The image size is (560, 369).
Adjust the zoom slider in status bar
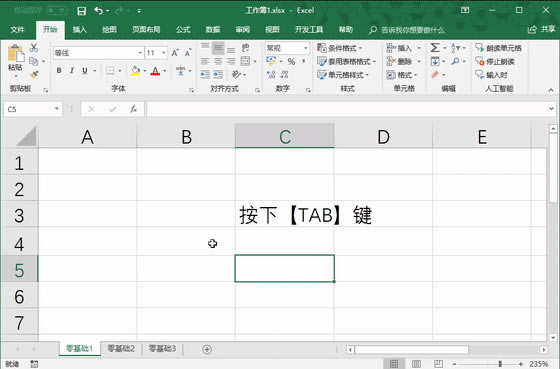pos(500,364)
